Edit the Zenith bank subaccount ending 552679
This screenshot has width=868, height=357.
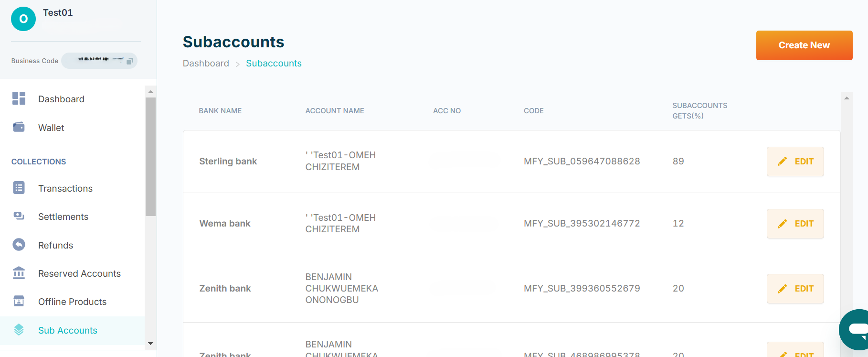(x=795, y=289)
